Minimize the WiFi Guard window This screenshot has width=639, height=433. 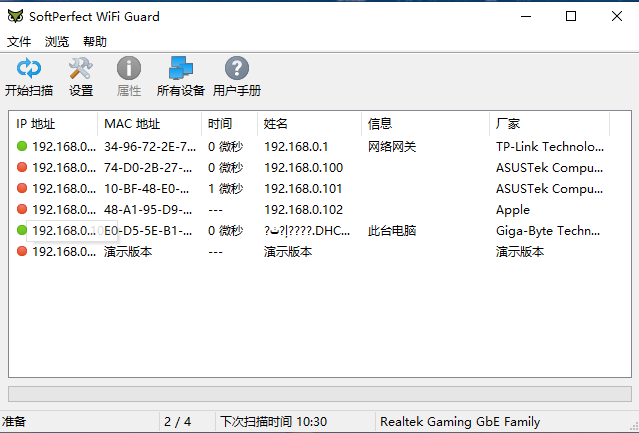pos(526,16)
